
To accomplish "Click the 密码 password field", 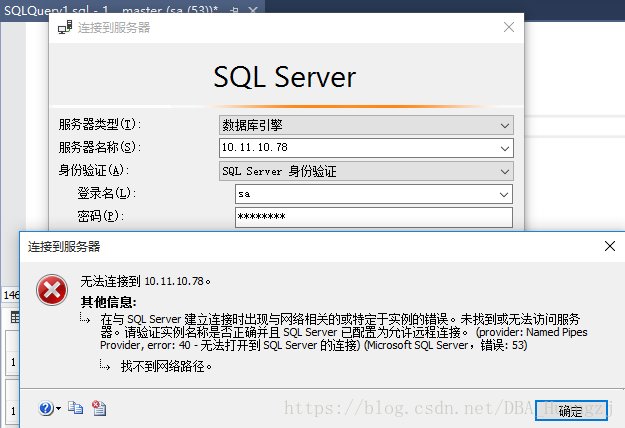I will 374,217.
